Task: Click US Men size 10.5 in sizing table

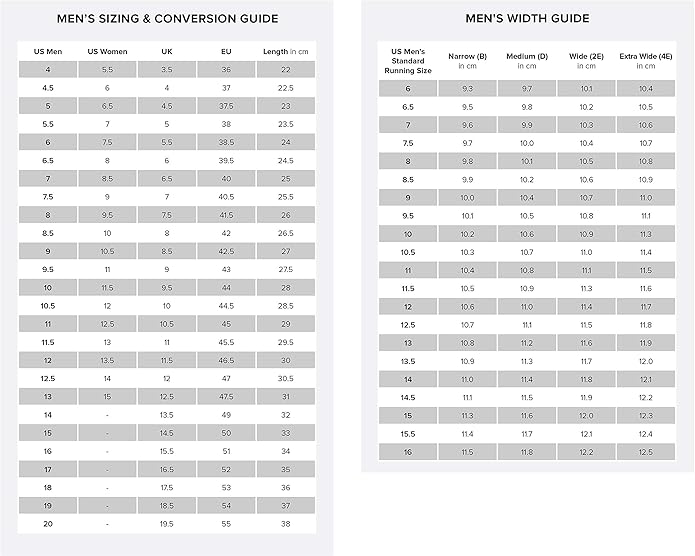Action: coord(48,306)
